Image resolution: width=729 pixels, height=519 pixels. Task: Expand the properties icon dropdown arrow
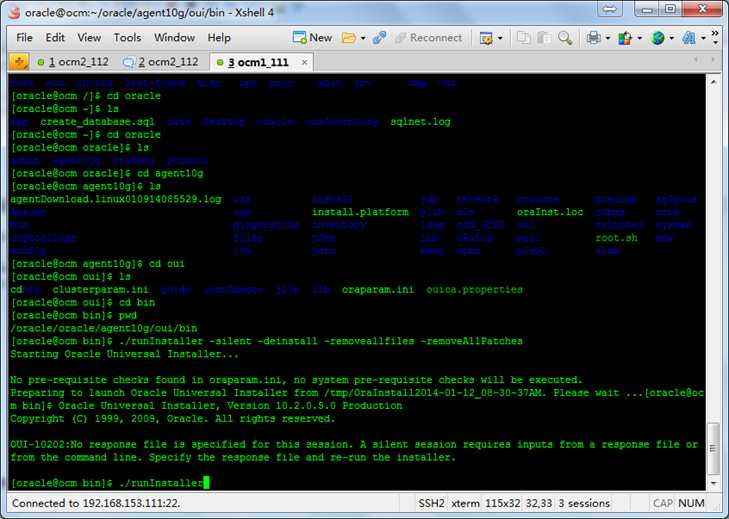click(x=500, y=38)
